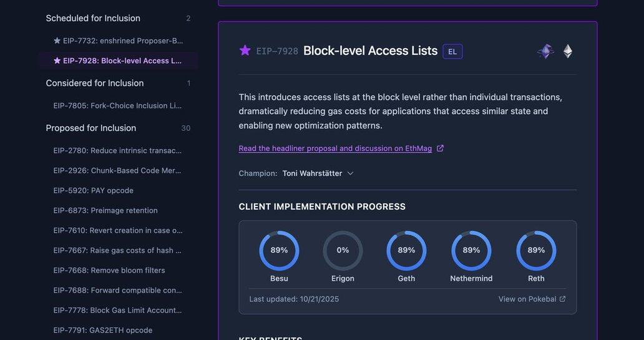Click the star icon next to EIP-7928 in sidebar
Screen dimensions: 644x340
tap(57, 61)
